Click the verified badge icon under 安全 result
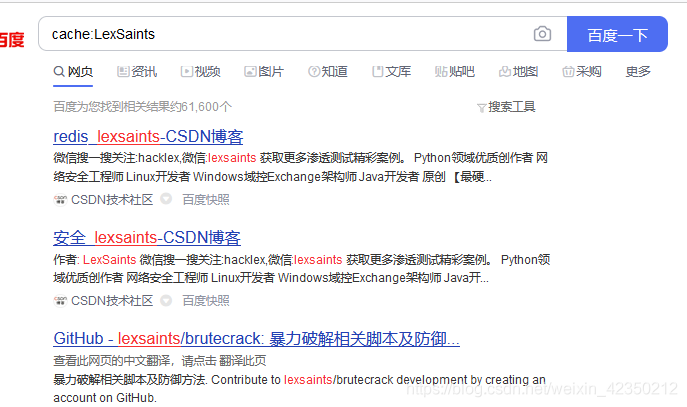 click(x=166, y=301)
